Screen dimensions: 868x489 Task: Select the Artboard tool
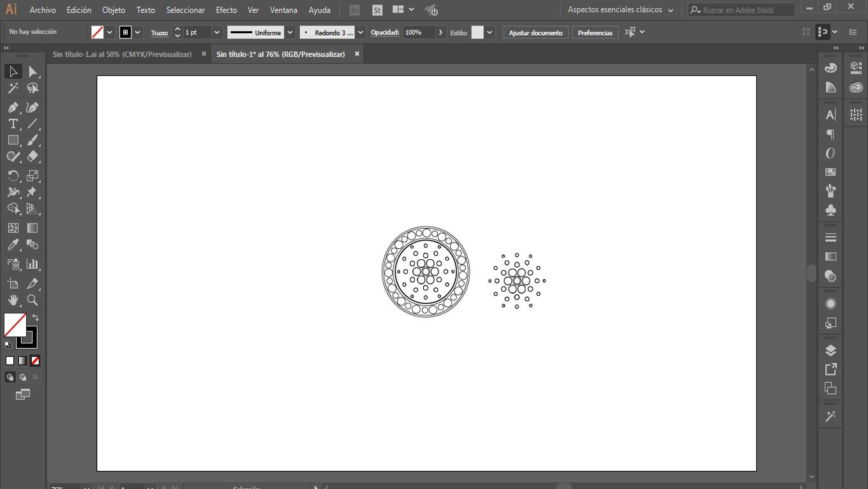[x=13, y=283]
